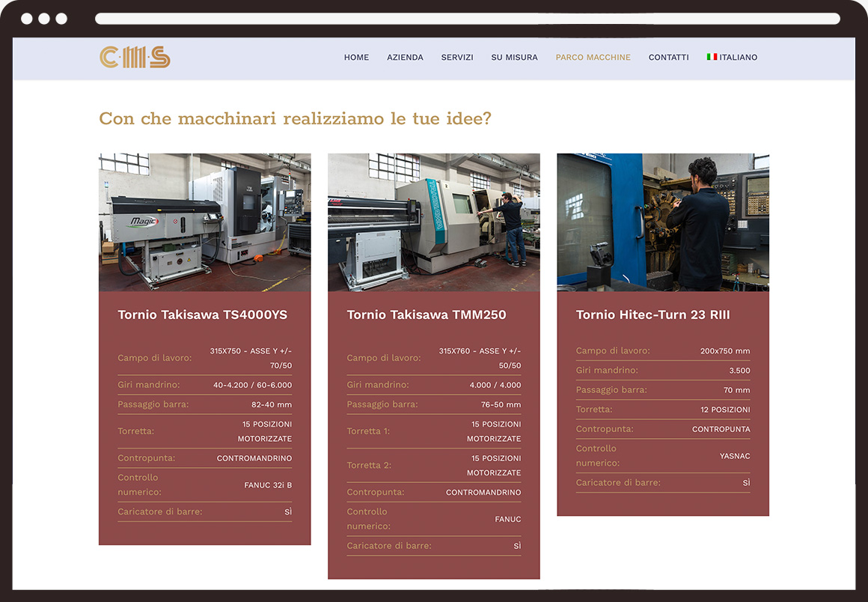Click the 'Torretta 2:' label

pos(369,465)
